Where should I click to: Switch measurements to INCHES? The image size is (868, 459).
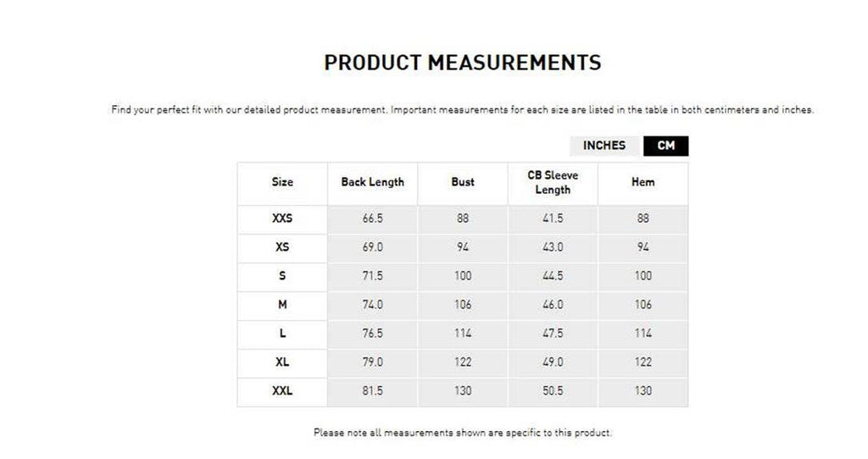tap(604, 146)
